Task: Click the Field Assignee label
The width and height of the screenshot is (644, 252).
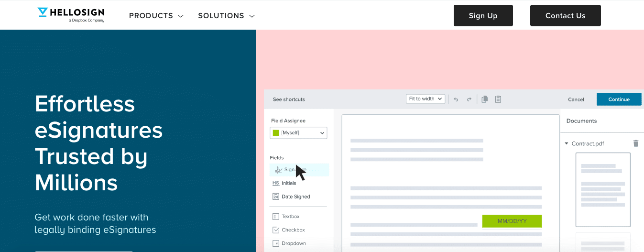Action: [x=288, y=121]
